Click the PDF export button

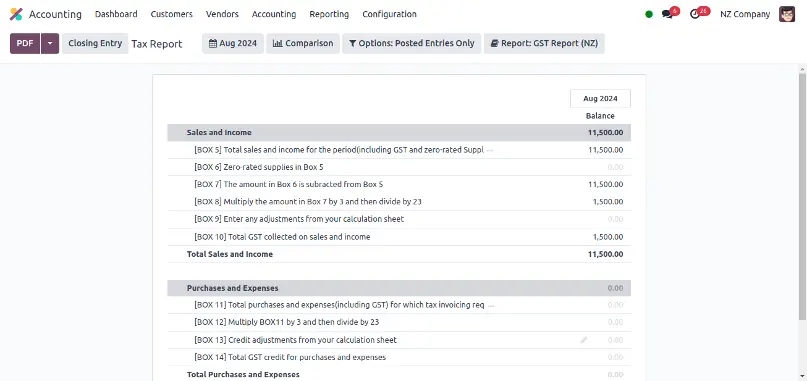[25, 44]
